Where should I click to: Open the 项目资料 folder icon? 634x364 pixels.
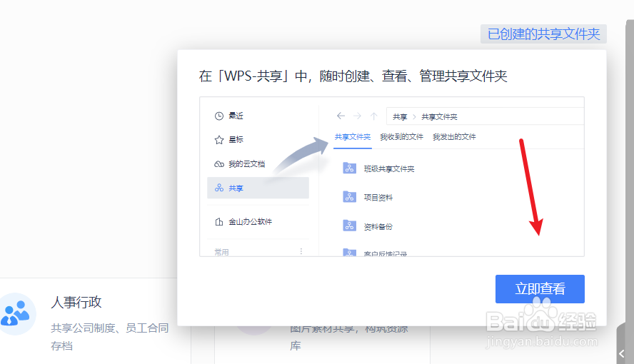(349, 197)
